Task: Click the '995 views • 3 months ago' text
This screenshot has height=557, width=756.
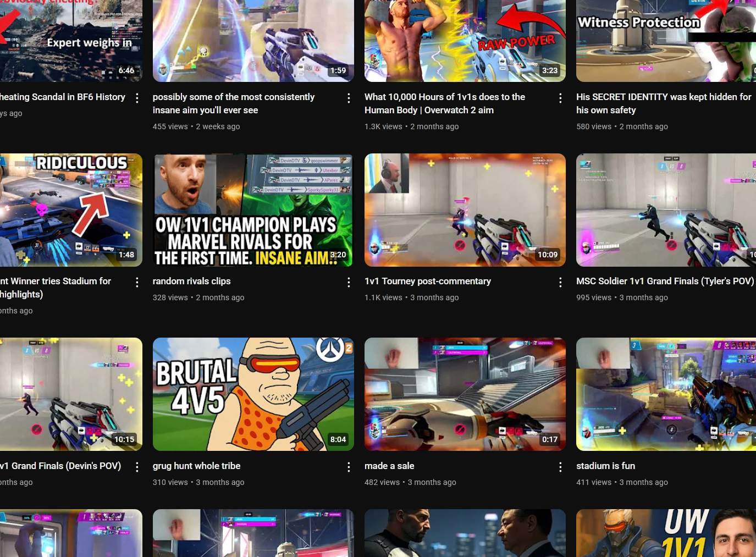Action: pos(622,297)
